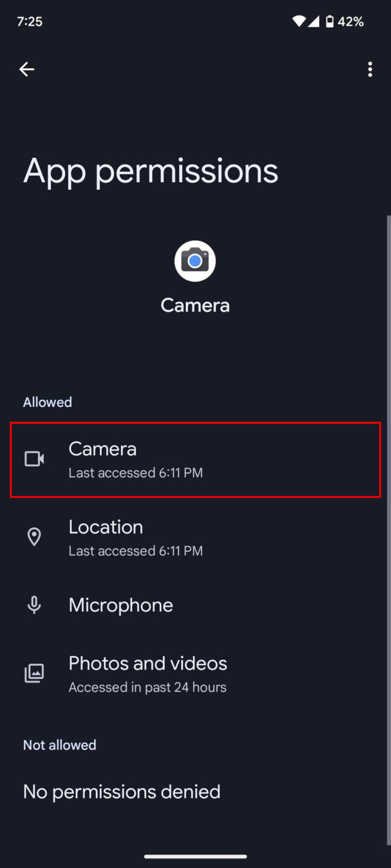Tap the photos and videos gallery icon

tap(34, 673)
